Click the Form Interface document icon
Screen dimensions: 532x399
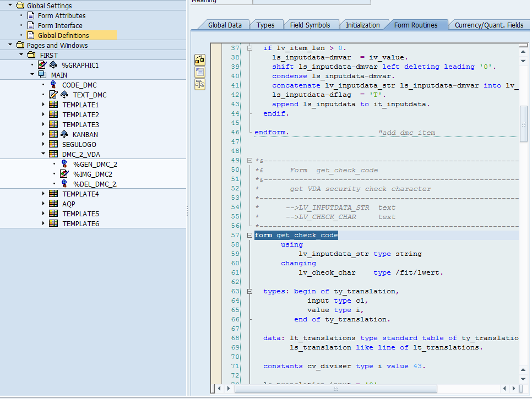pos(31,25)
